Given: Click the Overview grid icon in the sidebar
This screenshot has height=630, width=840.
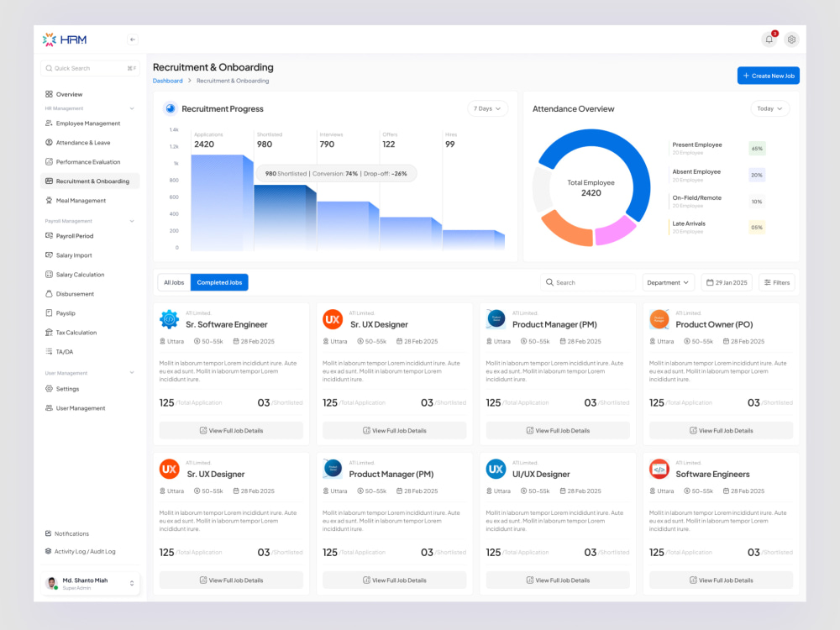Looking at the screenshot, I should coord(49,94).
